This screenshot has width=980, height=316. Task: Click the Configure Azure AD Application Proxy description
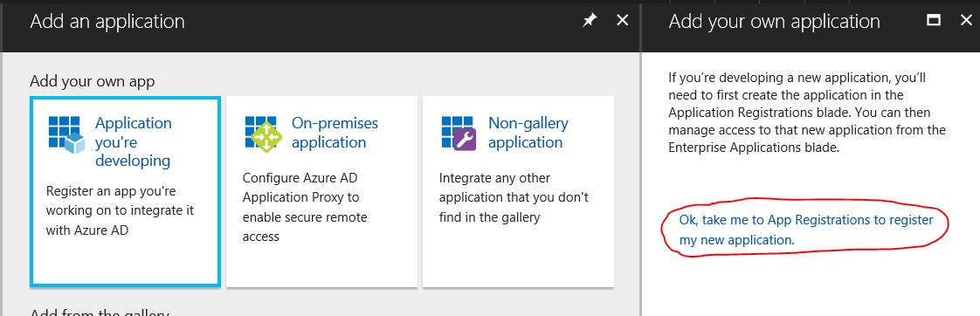pos(305,208)
